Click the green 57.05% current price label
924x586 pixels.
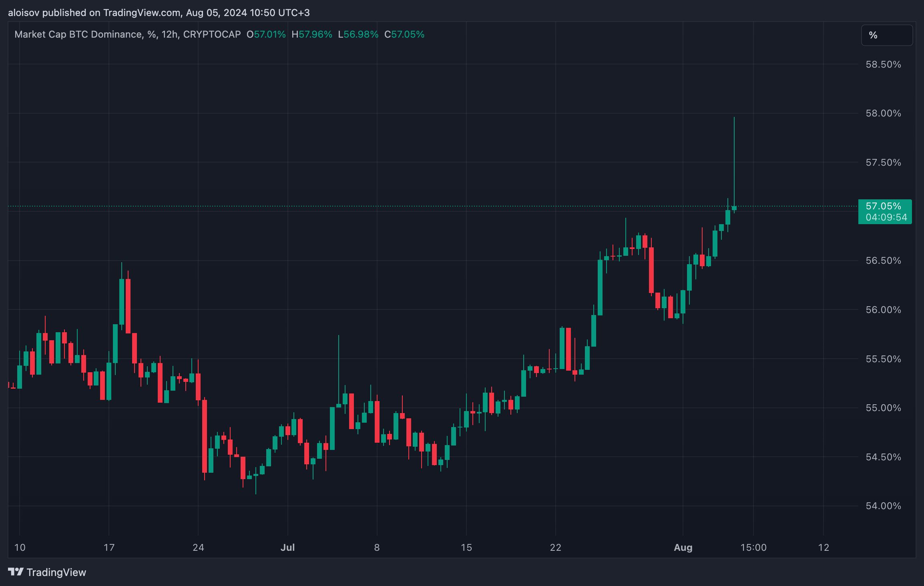[884, 206]
